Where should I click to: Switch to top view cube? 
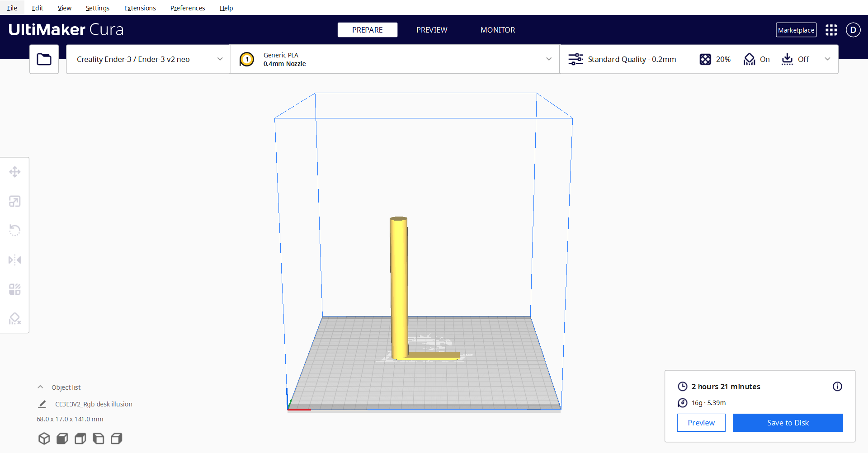(x=80, y=439)
